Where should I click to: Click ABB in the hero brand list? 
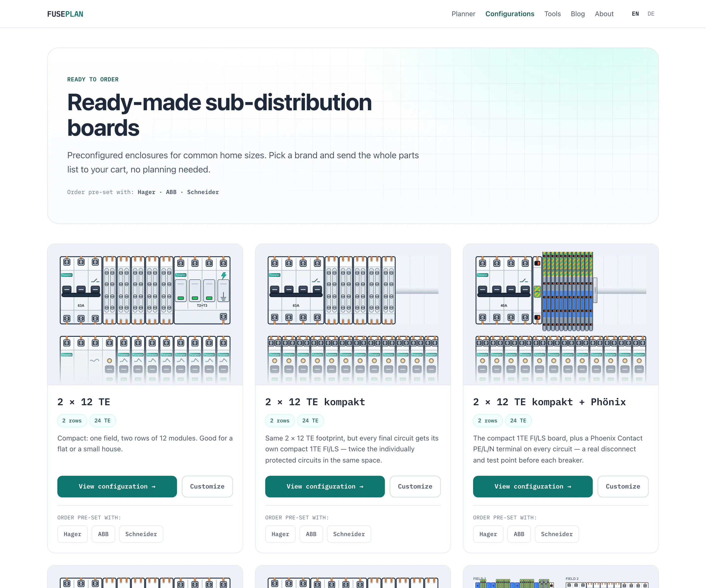click(171, 192)
